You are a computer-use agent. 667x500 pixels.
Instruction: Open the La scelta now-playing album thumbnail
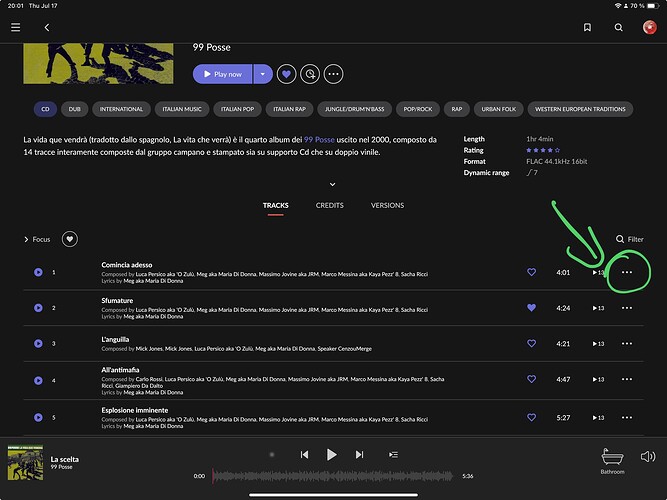pos(26,463)
